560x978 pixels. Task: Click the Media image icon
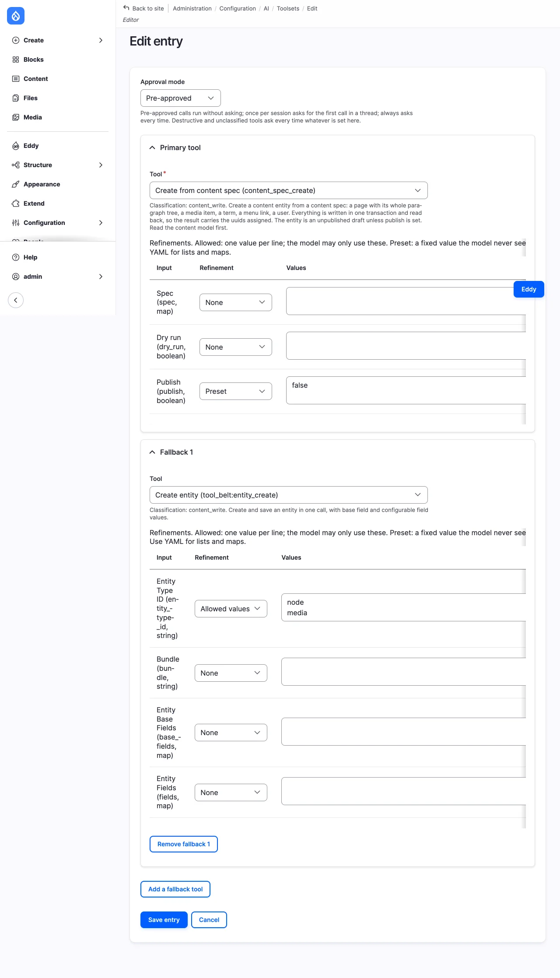(x=16, y=117)
